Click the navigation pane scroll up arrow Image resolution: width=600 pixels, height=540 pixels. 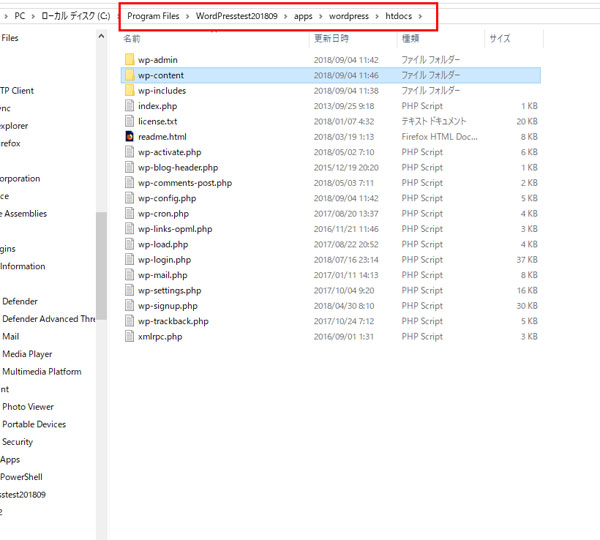(x=101, y=36)
